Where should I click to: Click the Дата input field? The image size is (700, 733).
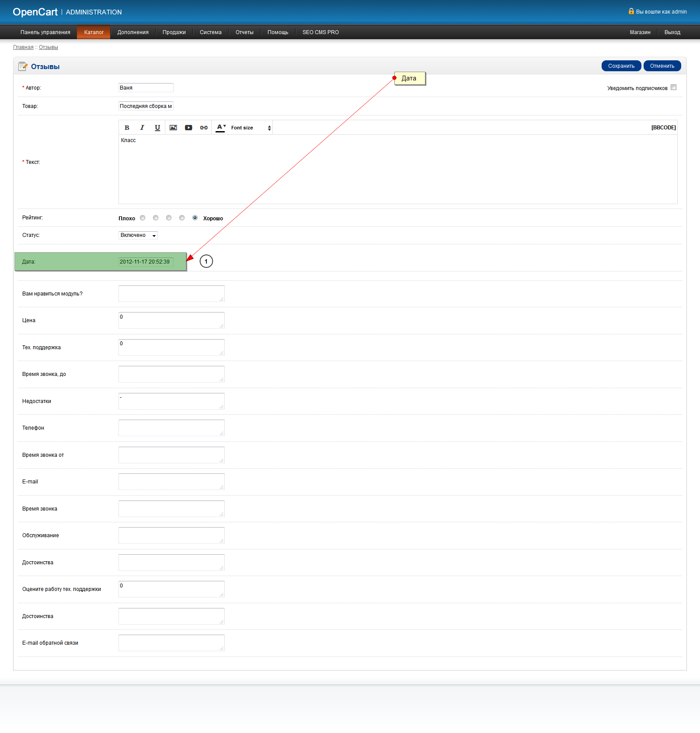coord(146,262)
